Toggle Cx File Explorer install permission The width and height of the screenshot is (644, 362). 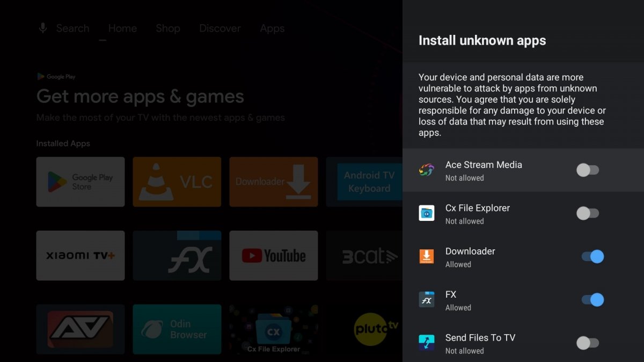588,213
